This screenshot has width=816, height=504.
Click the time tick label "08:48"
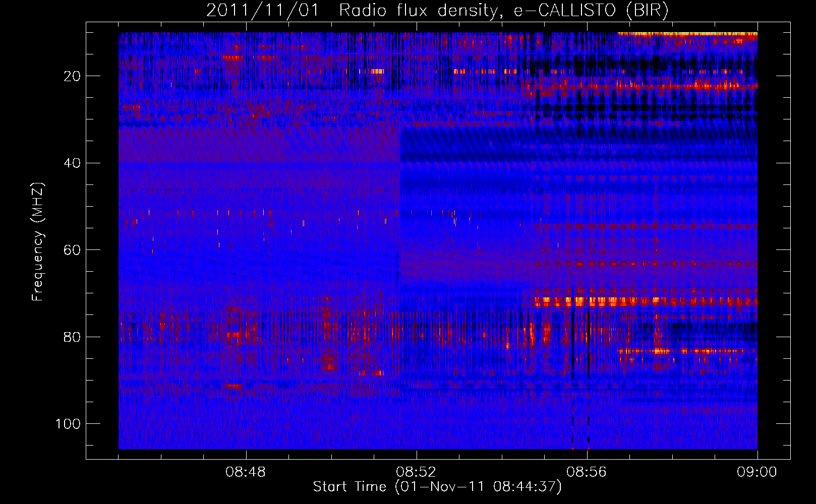246,472
